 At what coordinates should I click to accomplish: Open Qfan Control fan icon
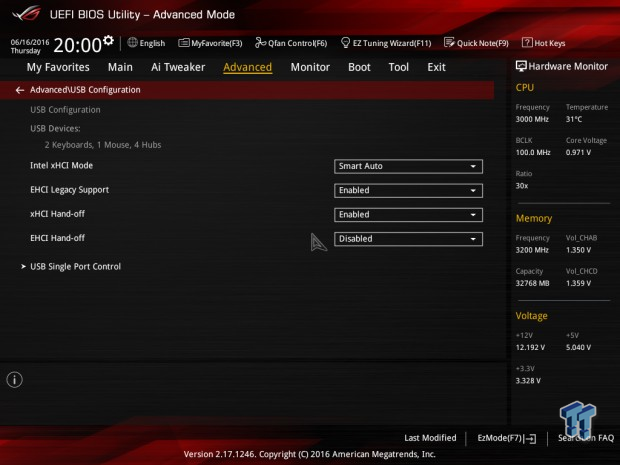tap(260, 42)
